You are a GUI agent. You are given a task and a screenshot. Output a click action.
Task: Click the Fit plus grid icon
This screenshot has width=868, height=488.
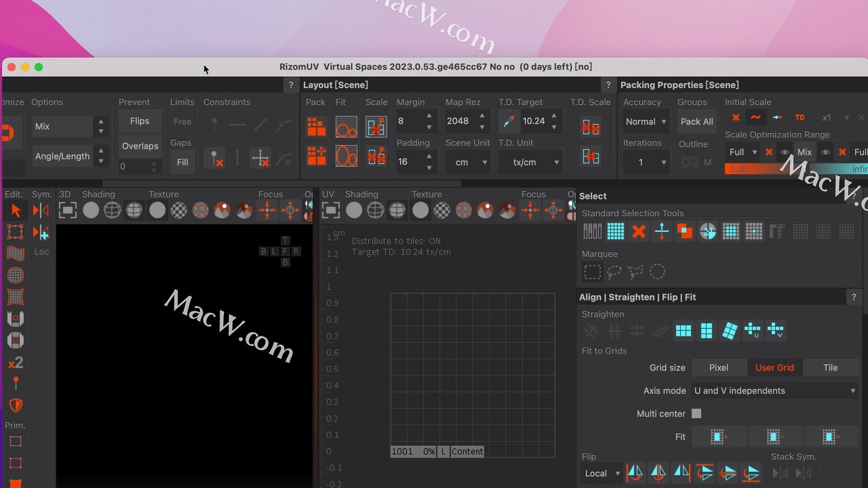(718, 437)
